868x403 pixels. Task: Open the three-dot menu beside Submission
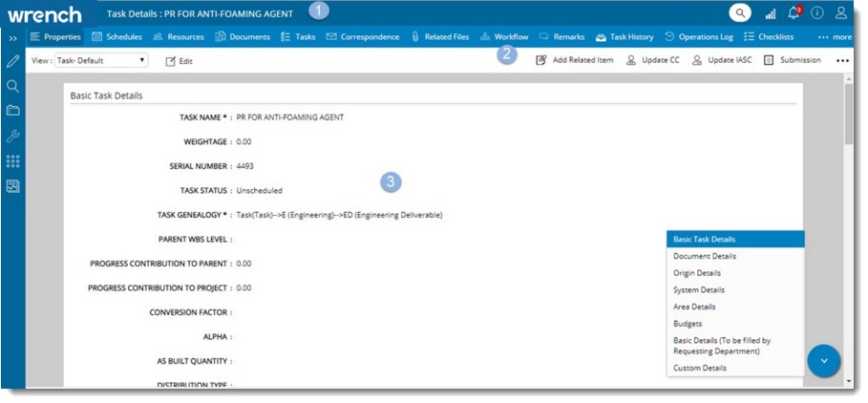(842, 60)
